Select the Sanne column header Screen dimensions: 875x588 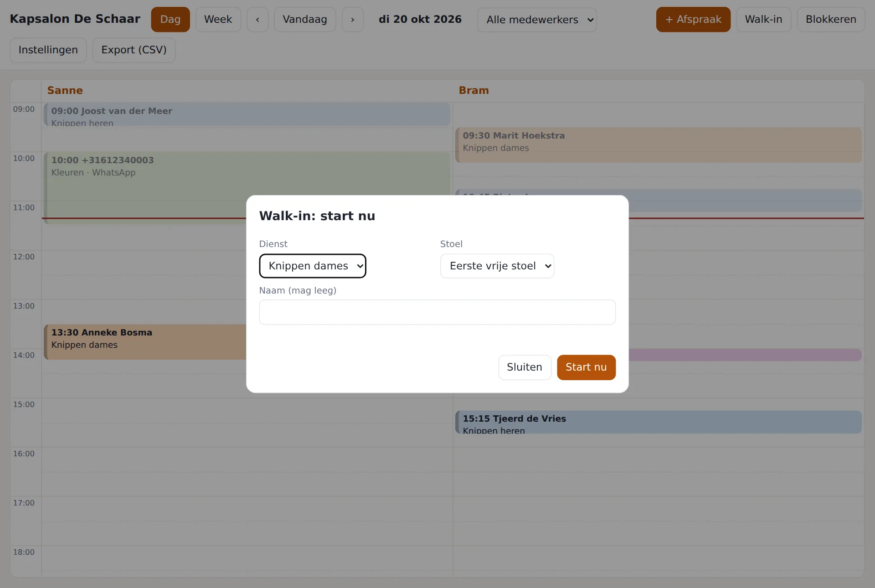coord(65,91)
